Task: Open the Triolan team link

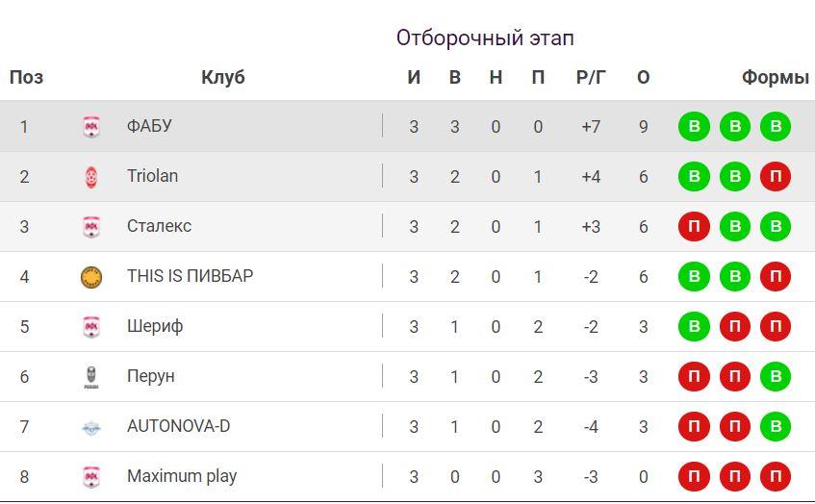Action: [152, 176]
